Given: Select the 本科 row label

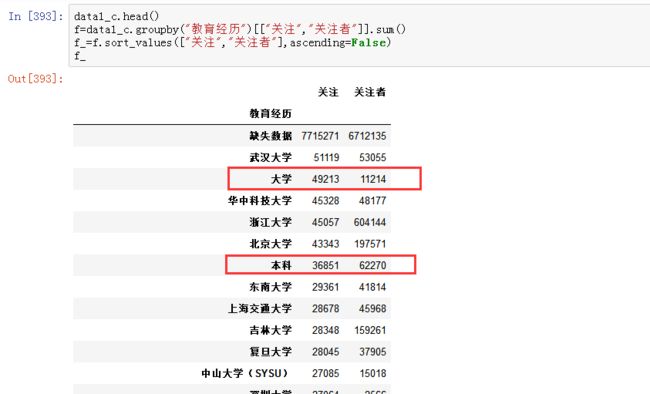Looking at the screenshot, I should point(281,265).
